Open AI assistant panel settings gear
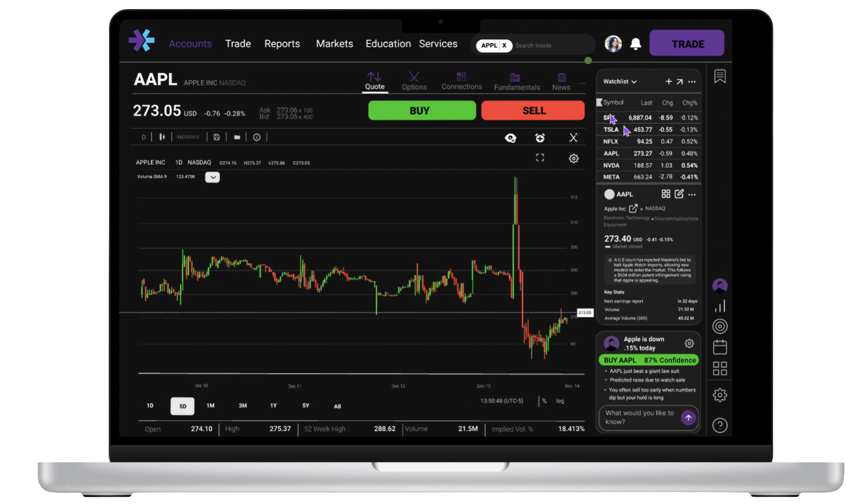854x504 pixels. point(689,343)
